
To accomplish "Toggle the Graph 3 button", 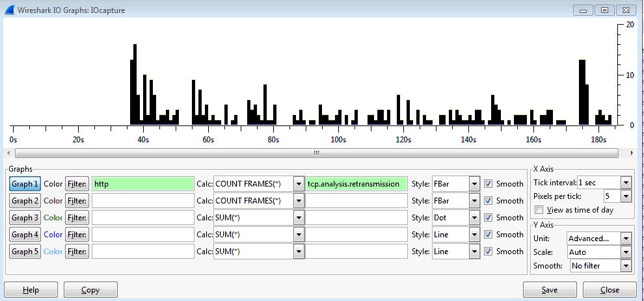I will tap(25, 218).
